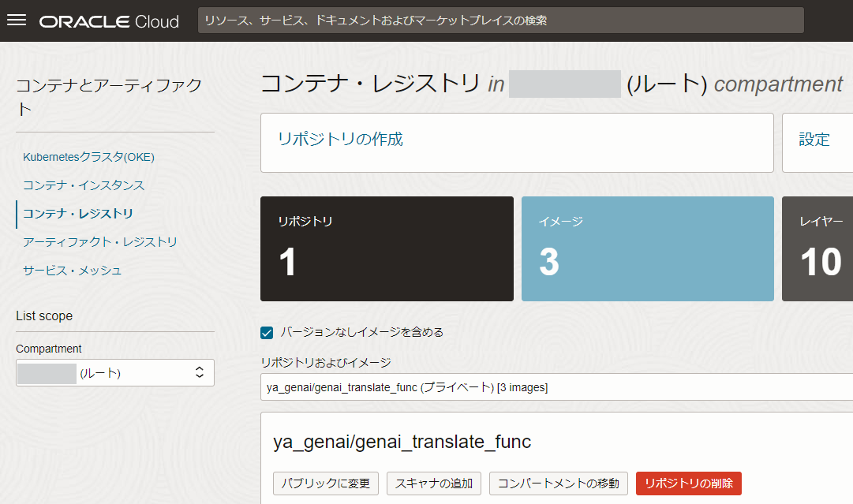Click the red リポジトリの削除 button
The width and height of the screenshot is (853, 504).
[689, 483]
